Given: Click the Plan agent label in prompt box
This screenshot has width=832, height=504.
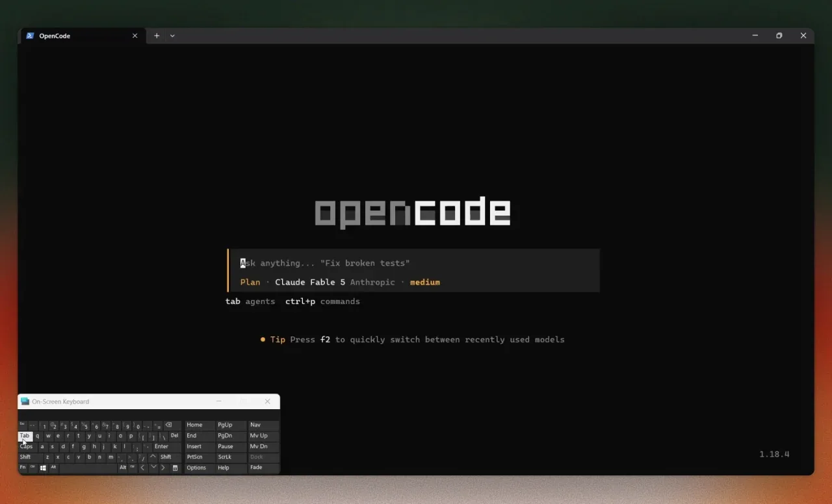Looking at the screenshot, I should coord(250,282).
